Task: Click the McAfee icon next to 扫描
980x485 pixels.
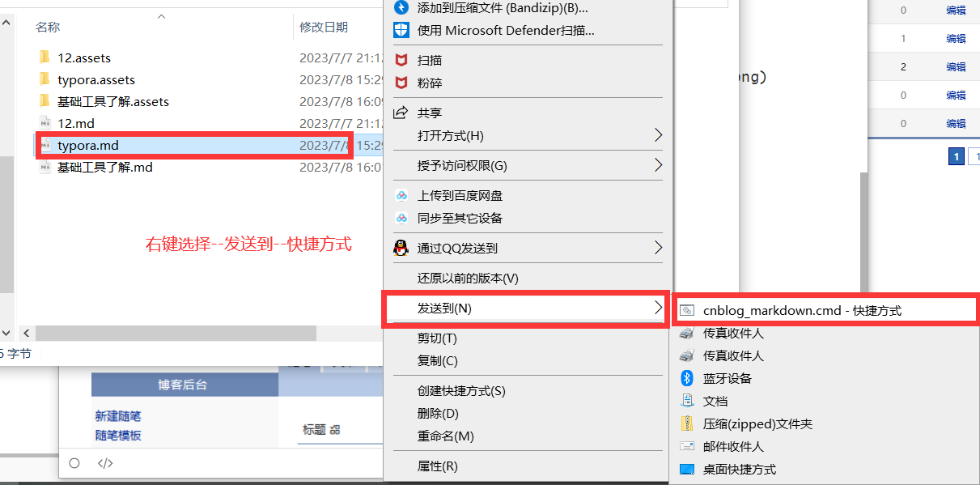Action: [401, 60]
